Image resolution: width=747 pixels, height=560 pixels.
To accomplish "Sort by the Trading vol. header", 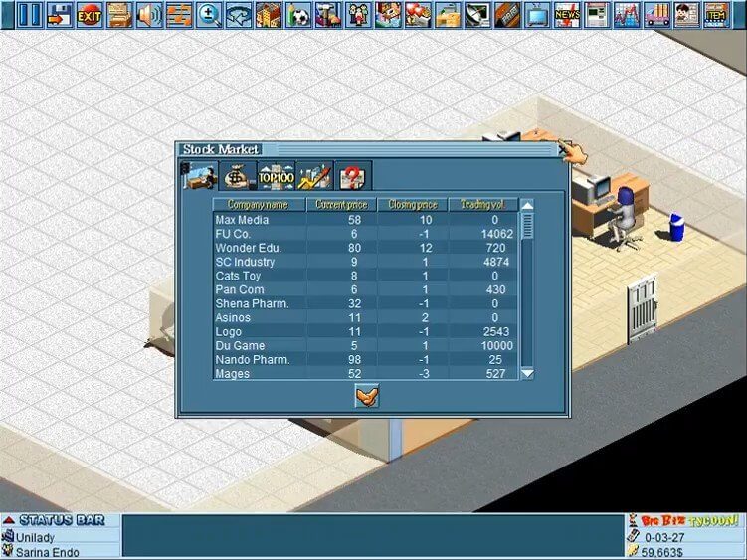I will (482, 205).
